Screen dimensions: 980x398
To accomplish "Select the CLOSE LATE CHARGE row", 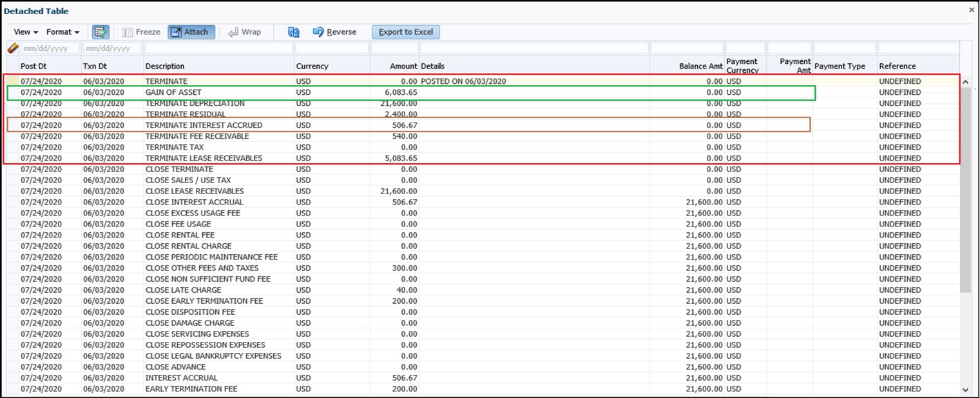I will pyautogui.click(x=483, y=290).
